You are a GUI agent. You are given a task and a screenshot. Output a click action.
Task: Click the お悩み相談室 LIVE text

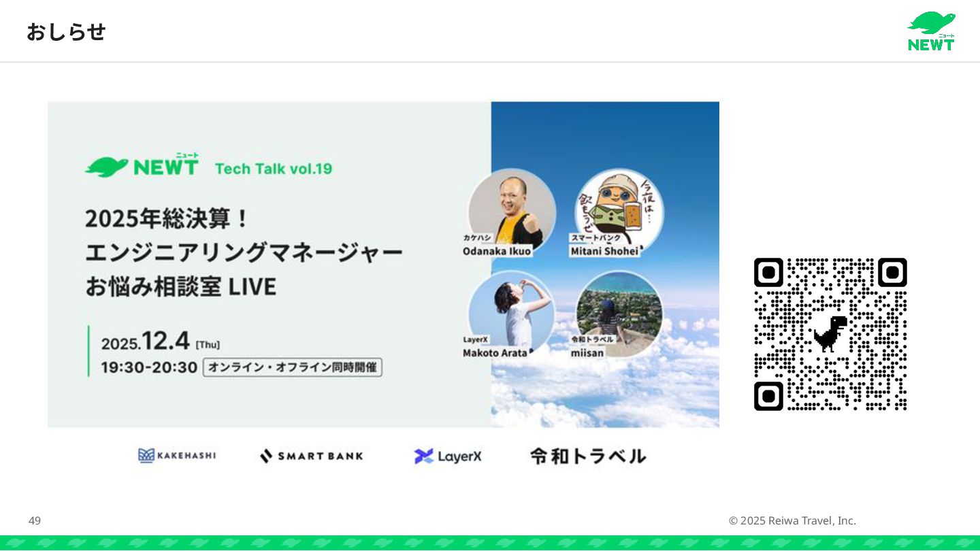click(x=180, y=286)
